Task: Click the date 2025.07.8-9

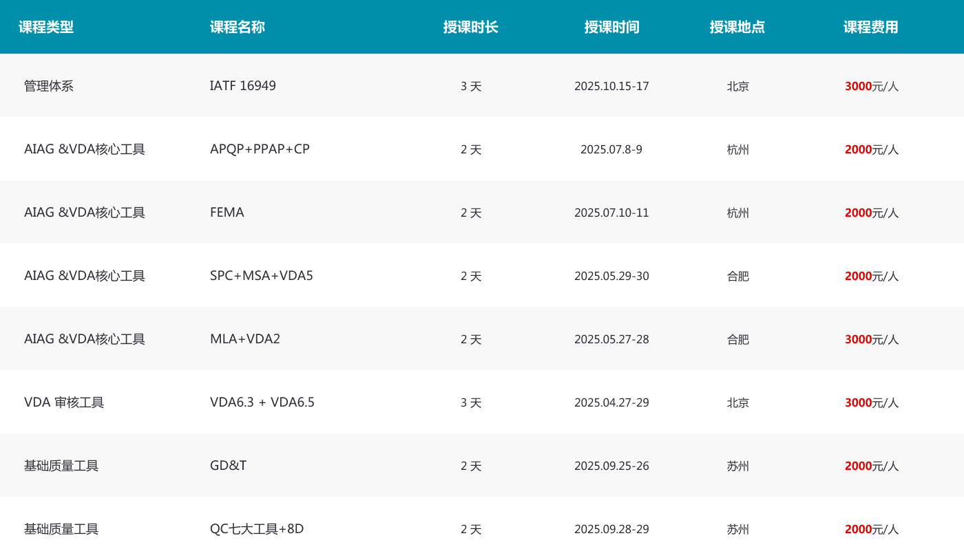Action: click(x=611, y=150)
